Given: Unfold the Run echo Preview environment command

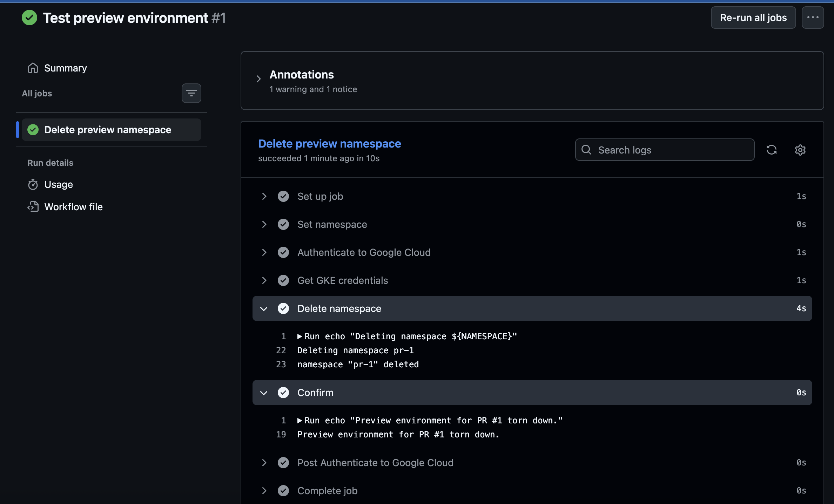Looking at the screenshot, I should [x=300, y=421].
